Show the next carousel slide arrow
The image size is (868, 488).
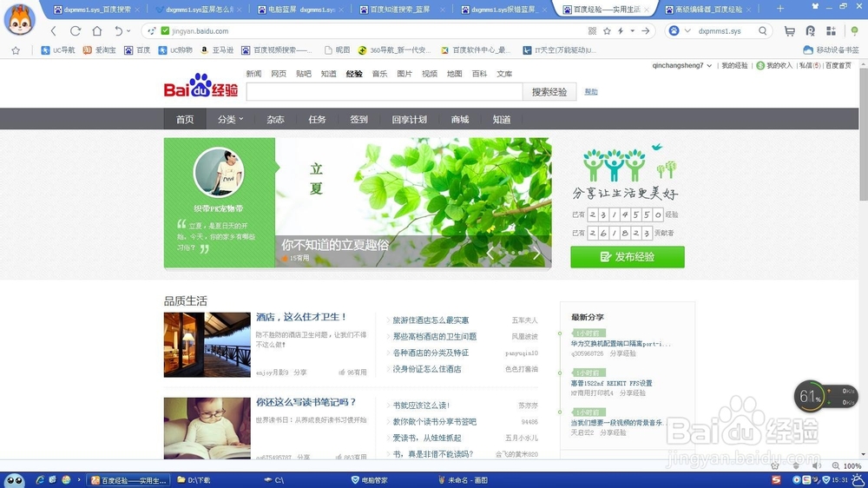coord(536,254)
